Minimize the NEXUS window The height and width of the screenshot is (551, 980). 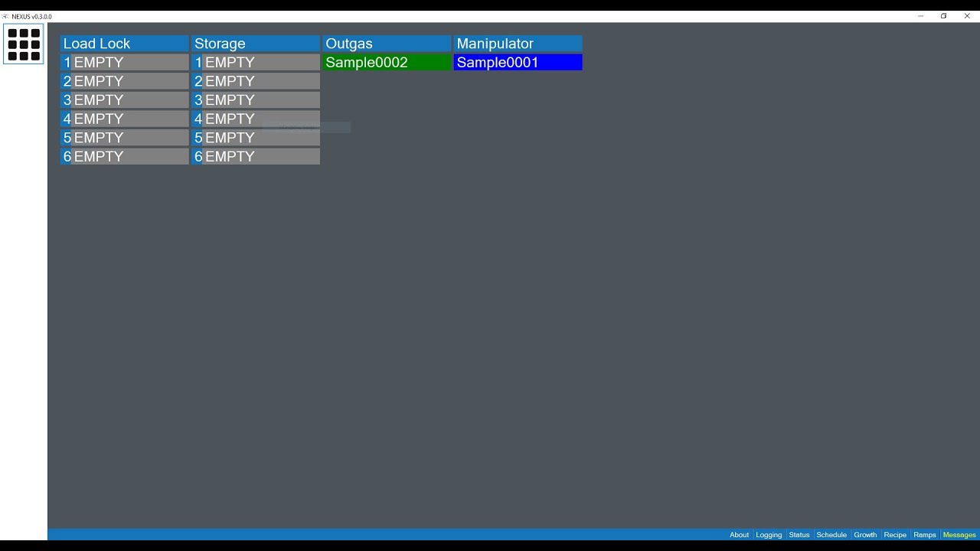click(920, 16)
